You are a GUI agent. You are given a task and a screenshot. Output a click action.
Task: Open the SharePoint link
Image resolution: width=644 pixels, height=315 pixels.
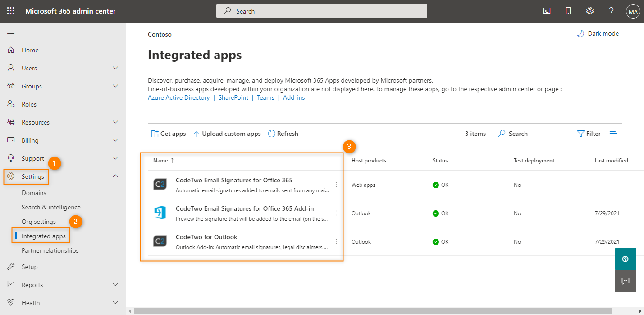point(233,97)
